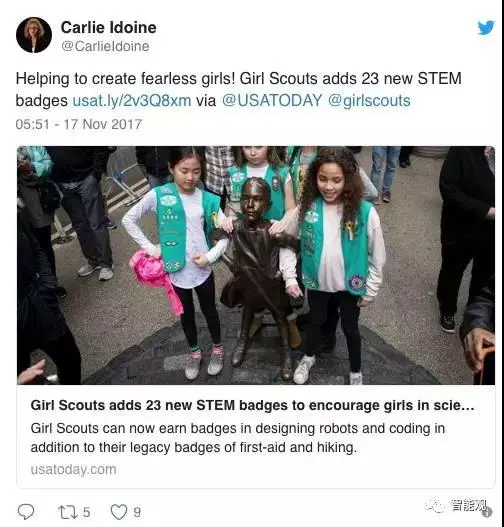The height and width of the screenshot is (527, 504).
Task: Visit the @USATODAY mention
Action: tap(272, 100)
